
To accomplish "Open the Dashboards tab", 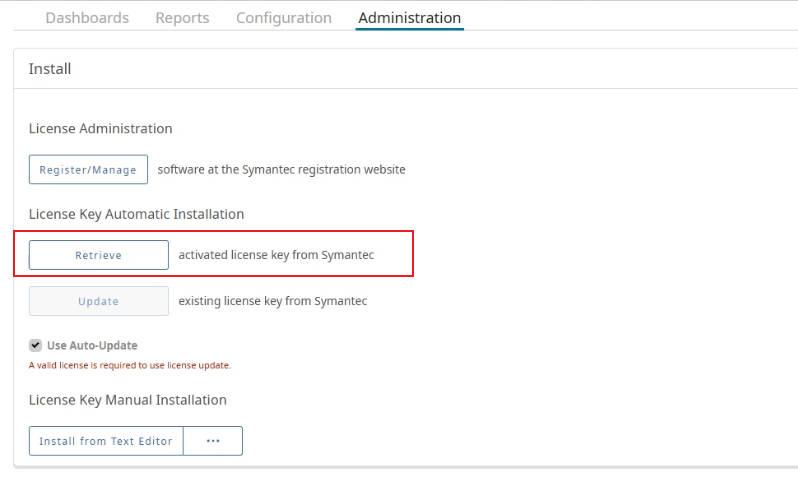I will [x=87, y=18].
